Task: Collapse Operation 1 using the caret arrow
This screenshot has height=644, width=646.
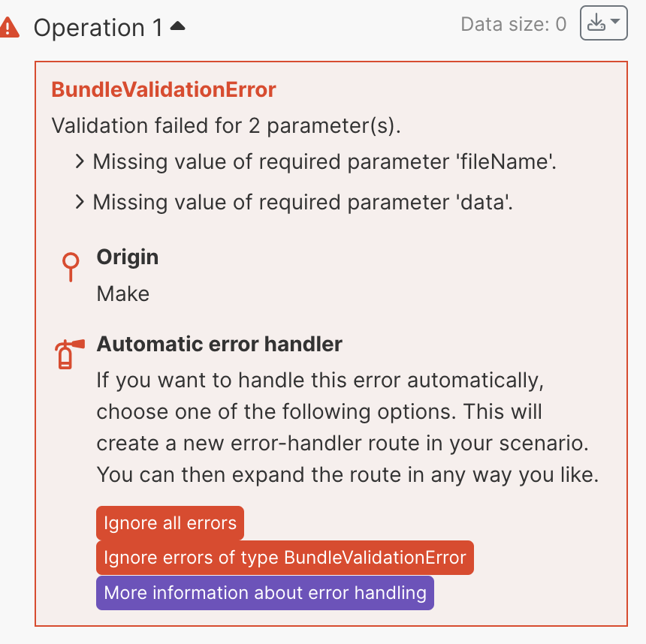Action: [x=178, y=27]
